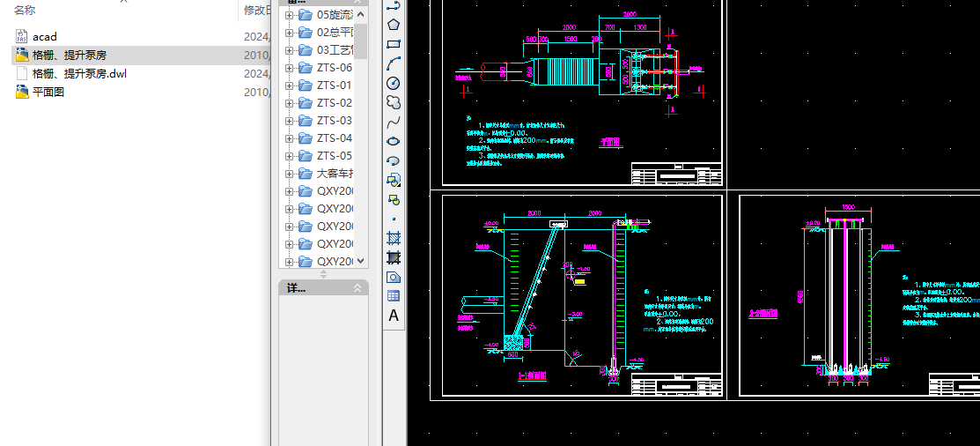Select the Multiline Text tool
The image size is (980, 446).
click(x=394, y=316)
